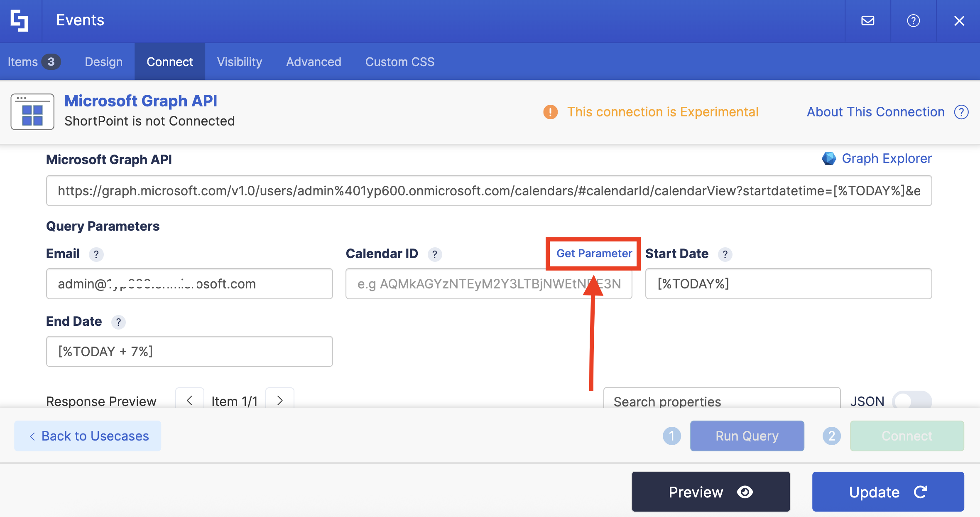Toggle the JSON switch
Screen dimensions: 980x517
(911, 401)
